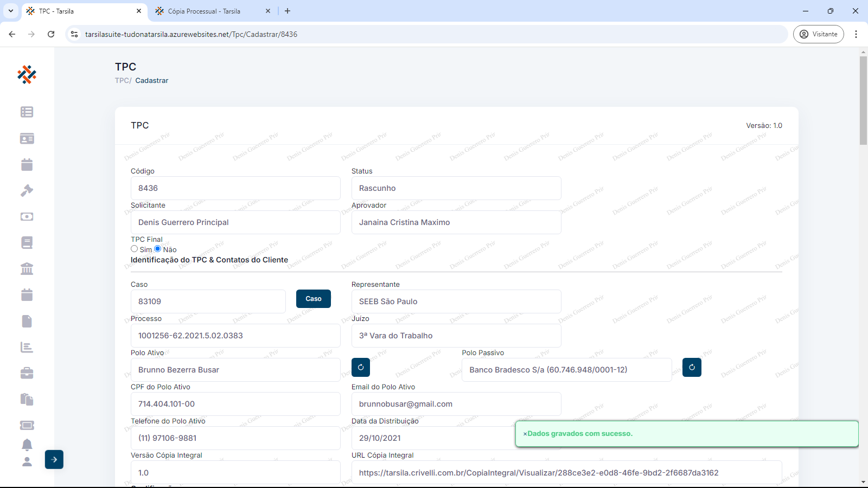Click the Caso button
The image size is (868, 488).
tap(313, 299)
